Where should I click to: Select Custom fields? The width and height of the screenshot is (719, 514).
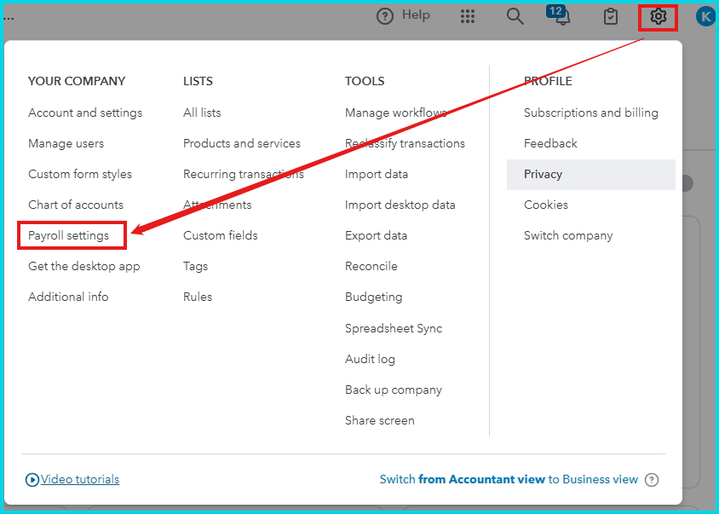[221, 236]
